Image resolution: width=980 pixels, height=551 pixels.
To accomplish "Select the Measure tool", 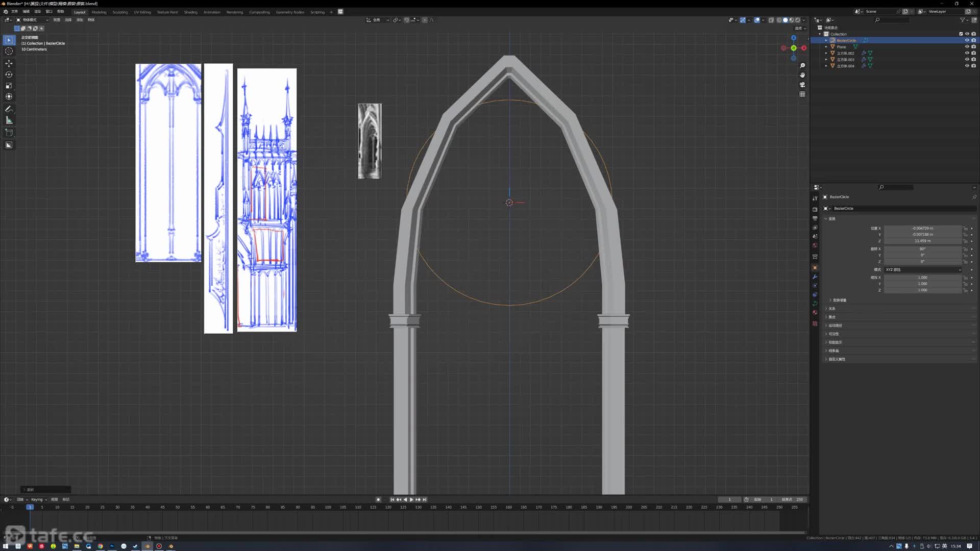I will click(9, 120).
